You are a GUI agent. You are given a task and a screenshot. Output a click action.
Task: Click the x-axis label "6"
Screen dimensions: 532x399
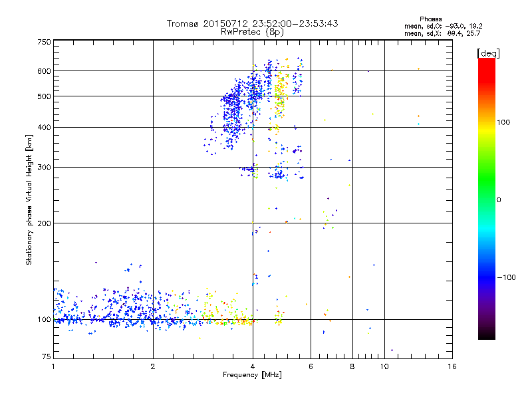(x=311, y=366)
